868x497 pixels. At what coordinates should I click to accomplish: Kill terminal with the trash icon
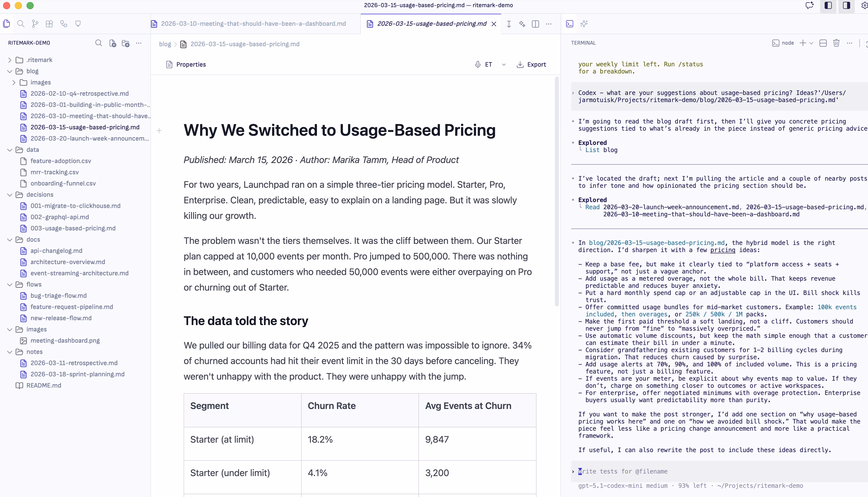click(x=836, y=43)
